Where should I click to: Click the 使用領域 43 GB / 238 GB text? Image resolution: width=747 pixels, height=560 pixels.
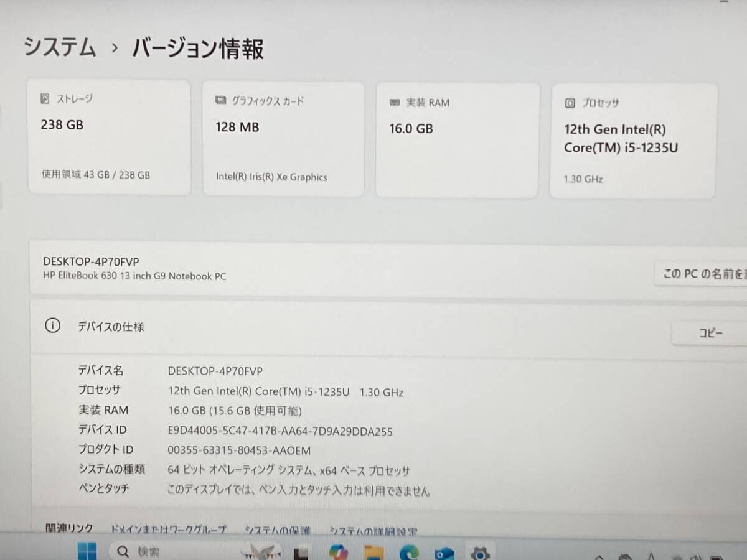coord(96,175)
